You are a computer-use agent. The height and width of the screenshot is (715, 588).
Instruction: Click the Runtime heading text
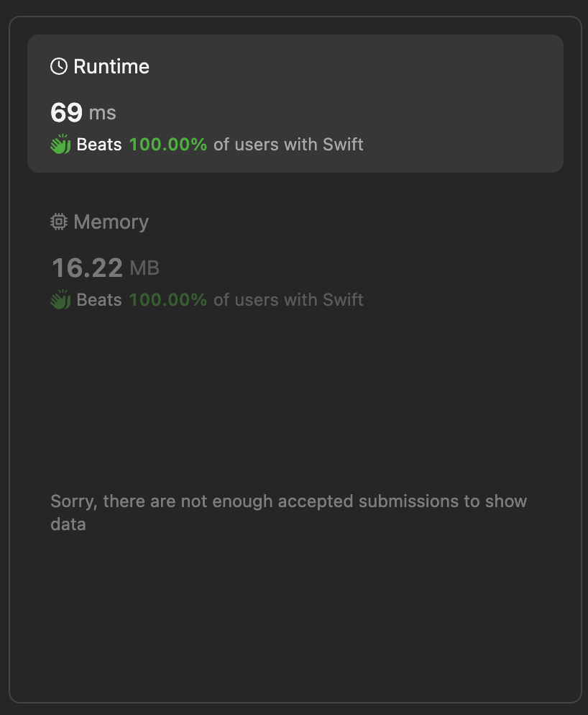tap(111, 65)
